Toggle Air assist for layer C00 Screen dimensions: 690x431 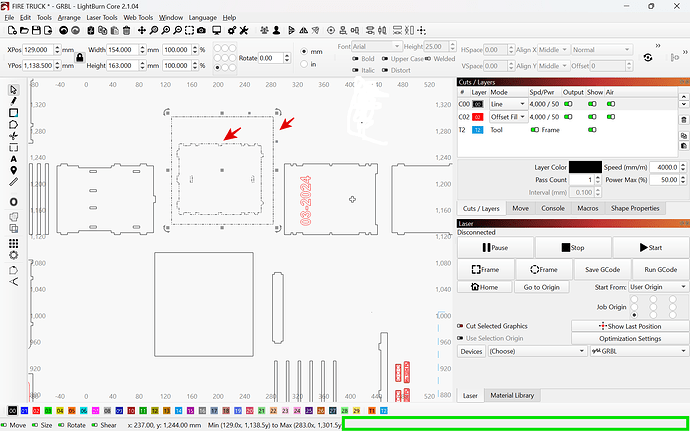tap(611, 104)
